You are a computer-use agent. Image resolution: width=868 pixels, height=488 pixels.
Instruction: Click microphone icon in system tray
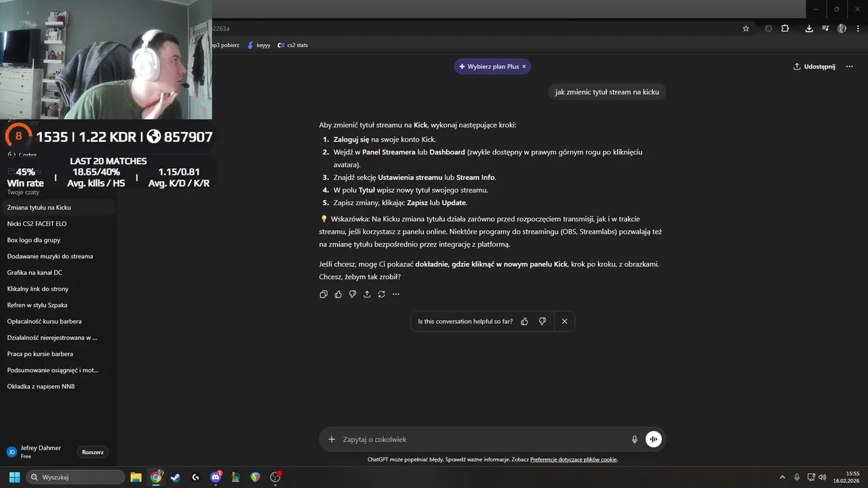pyautogui.click(x=797, y=477)
